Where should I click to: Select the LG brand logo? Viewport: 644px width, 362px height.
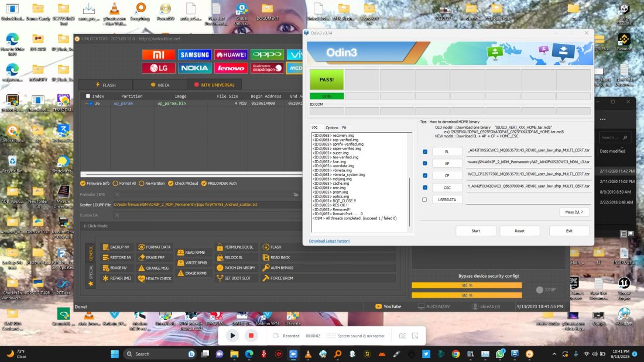158,68
